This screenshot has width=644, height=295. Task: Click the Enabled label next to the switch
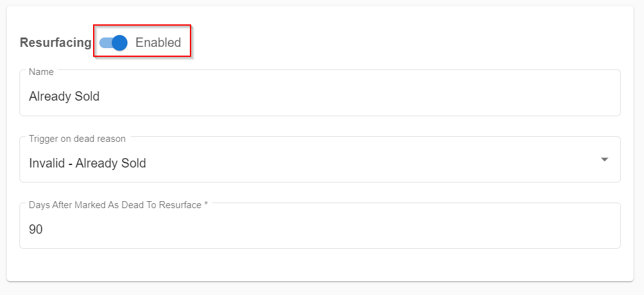point(158,42)
